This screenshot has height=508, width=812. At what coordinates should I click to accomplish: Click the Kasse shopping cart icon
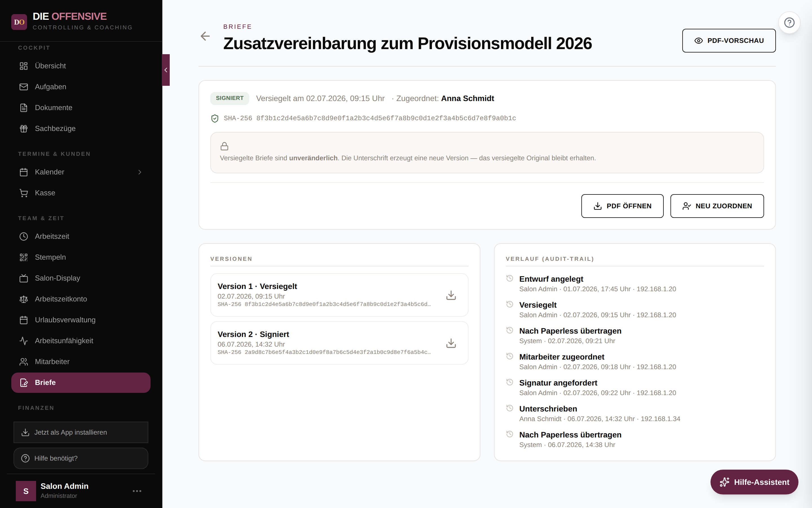[x=23, y=193]
